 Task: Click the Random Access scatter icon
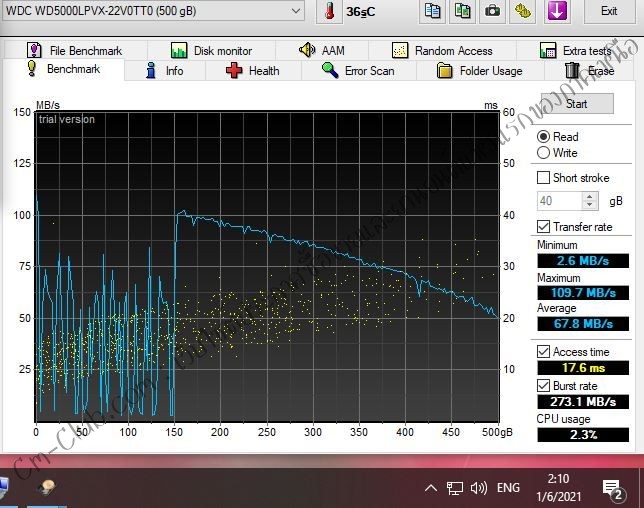coord(400,51)
